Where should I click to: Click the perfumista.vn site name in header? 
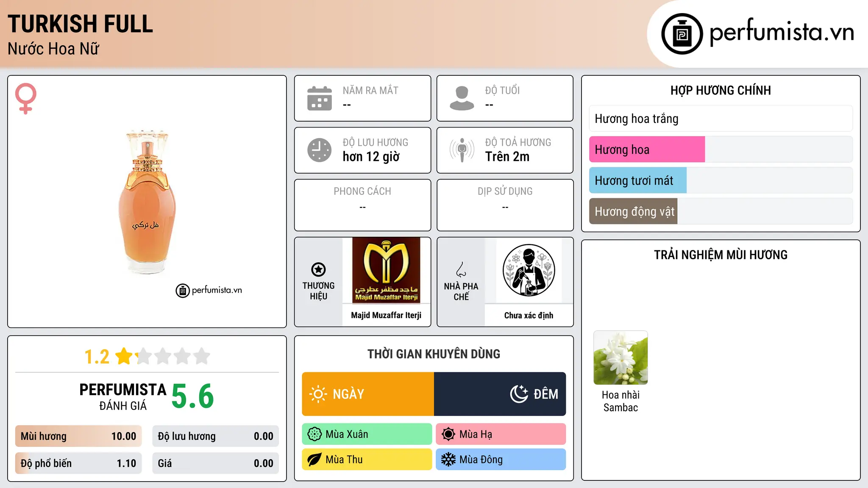point(782,33)
